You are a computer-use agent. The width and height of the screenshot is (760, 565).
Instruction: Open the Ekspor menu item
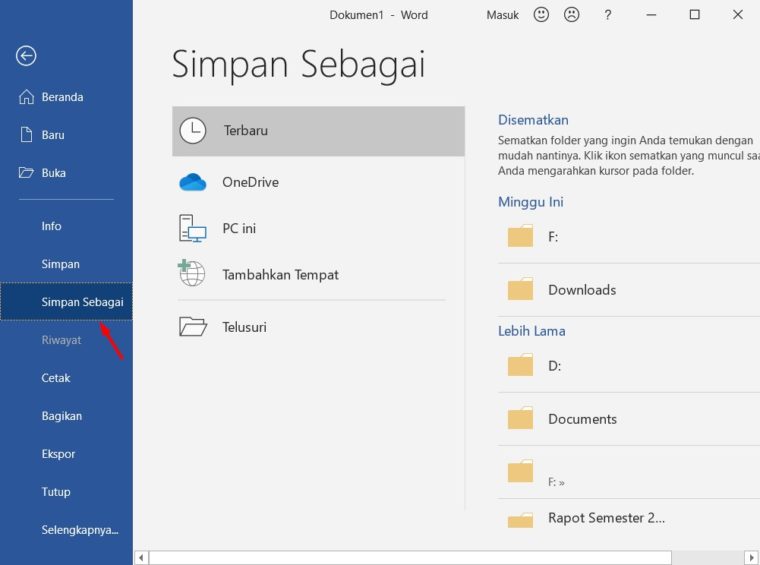point(58,454)
